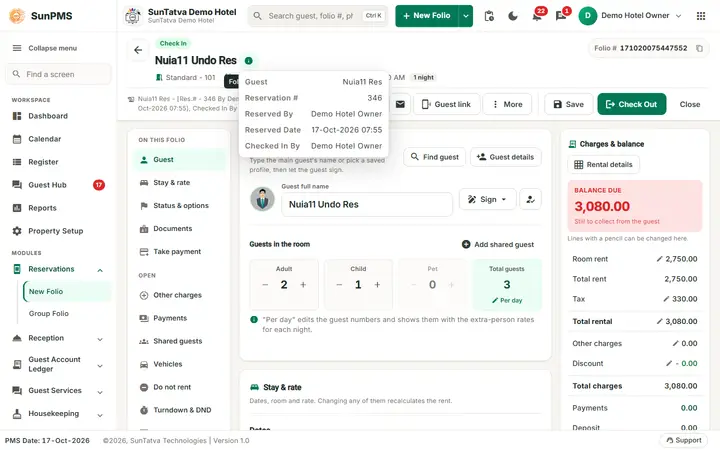This screenshot has height=450, width=720.
Task: Save the folio
Action: point(568,104)
